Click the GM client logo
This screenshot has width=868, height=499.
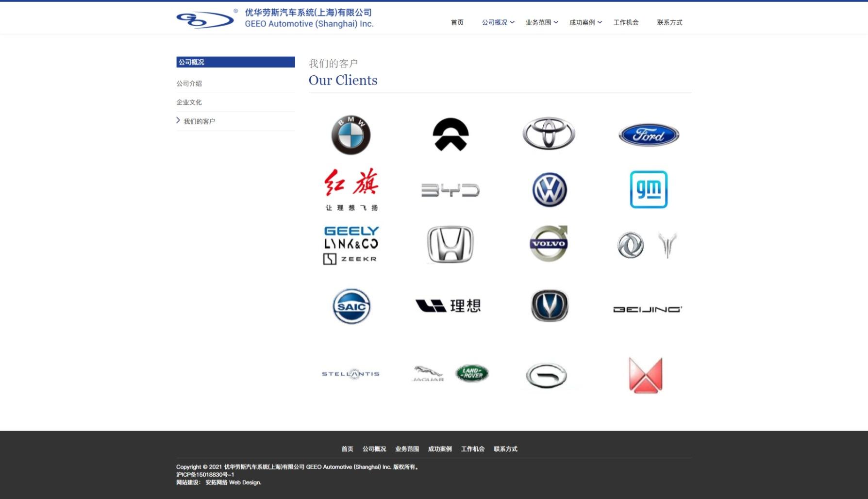(x=649, y=189)
